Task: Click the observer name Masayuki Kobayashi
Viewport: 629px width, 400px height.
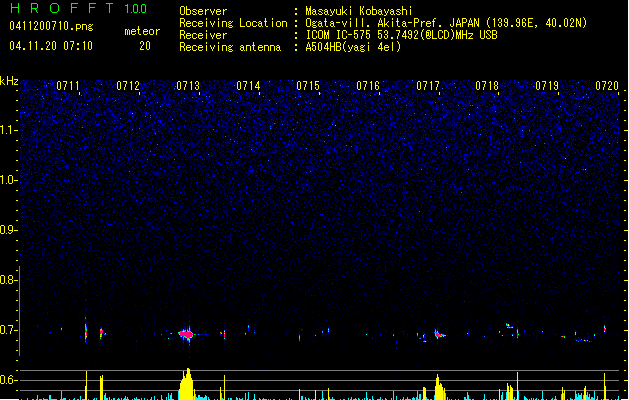Action: pos(359,11)
